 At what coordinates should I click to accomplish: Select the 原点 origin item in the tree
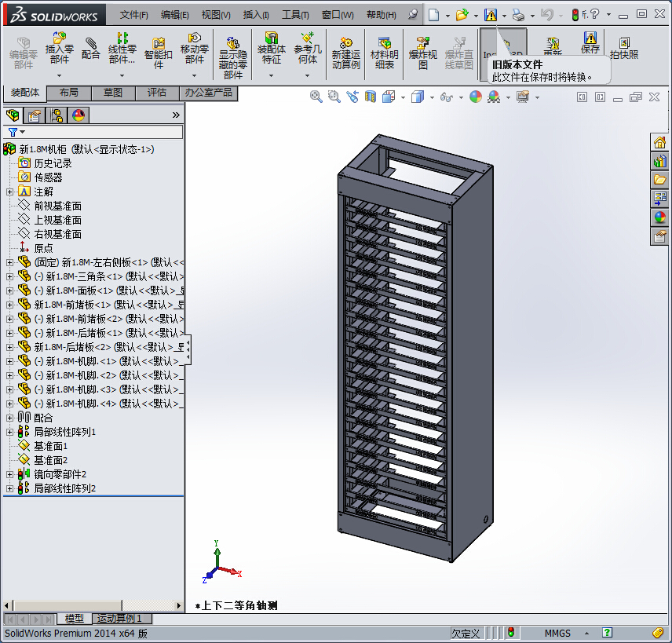coord(43,249)
